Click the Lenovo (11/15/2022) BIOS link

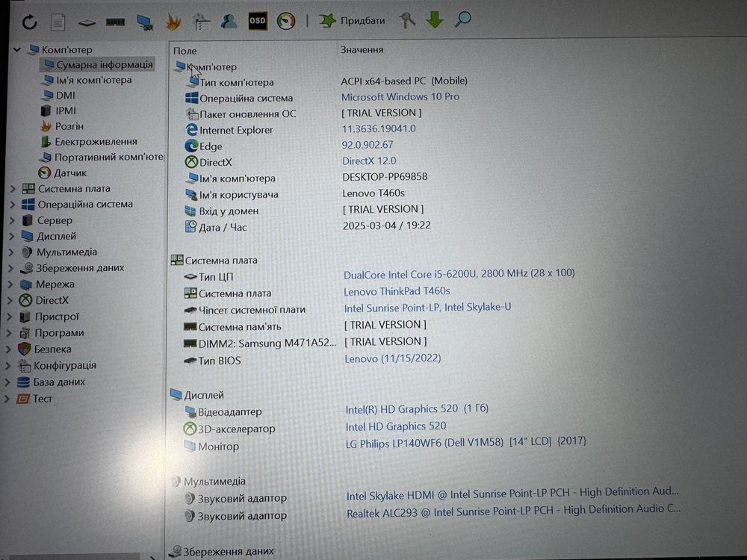tap(393, 358)
